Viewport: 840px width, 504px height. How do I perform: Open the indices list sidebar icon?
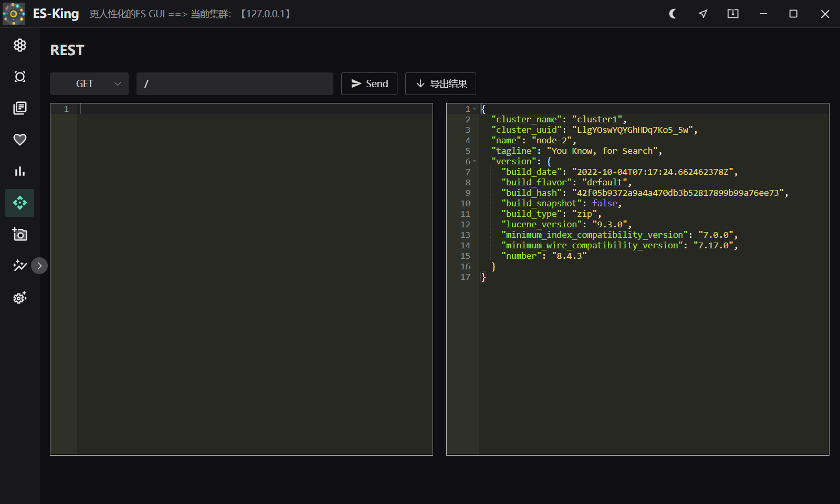[x=20, y=108]
